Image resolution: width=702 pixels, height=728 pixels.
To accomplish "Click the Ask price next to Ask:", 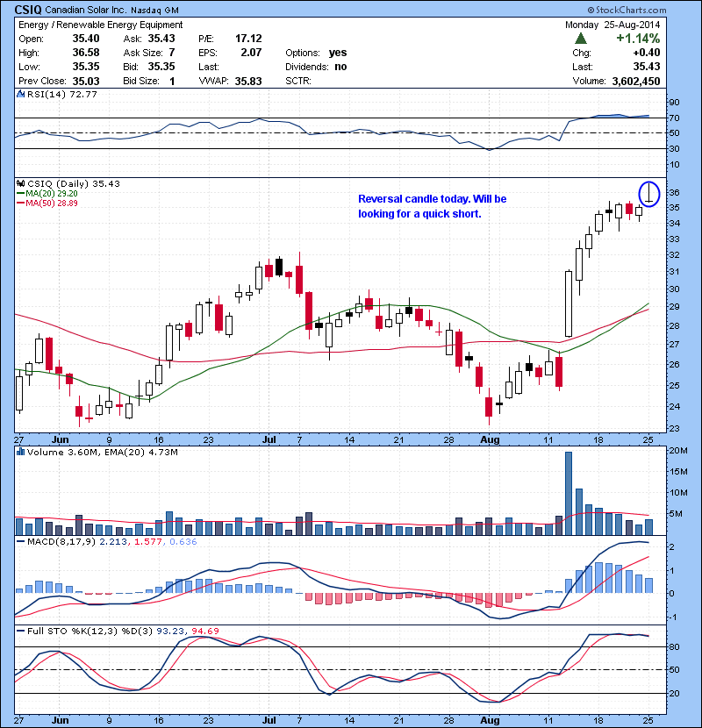I will 161,39.
